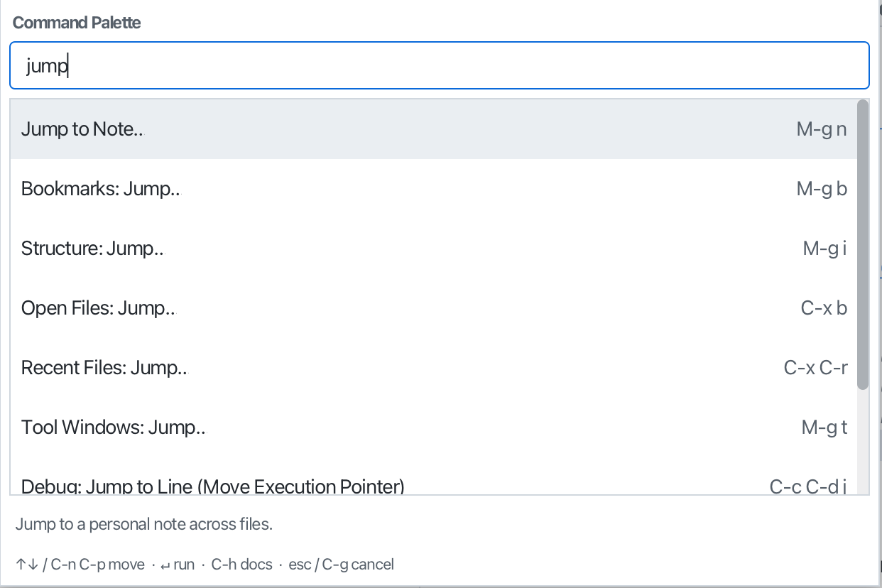Viewport: 882px width, 588px height.
Task: Click the command palette search field
Action: tap(440, 65)
